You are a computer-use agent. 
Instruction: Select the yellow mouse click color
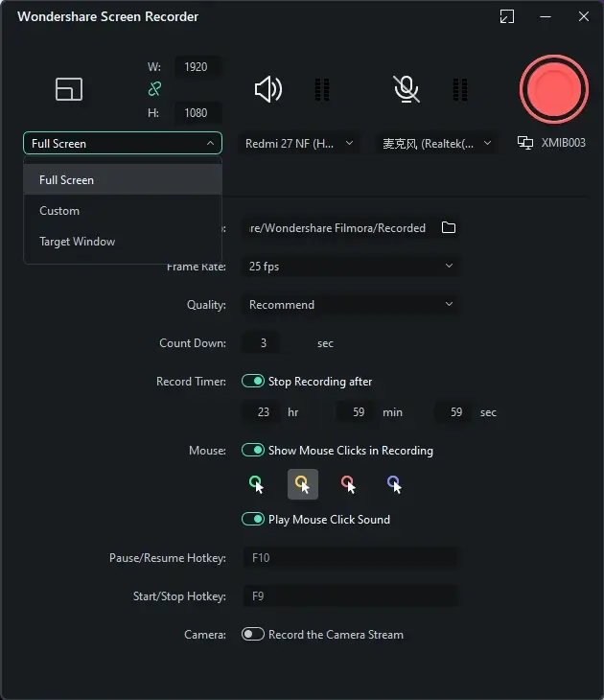(303, 484)
